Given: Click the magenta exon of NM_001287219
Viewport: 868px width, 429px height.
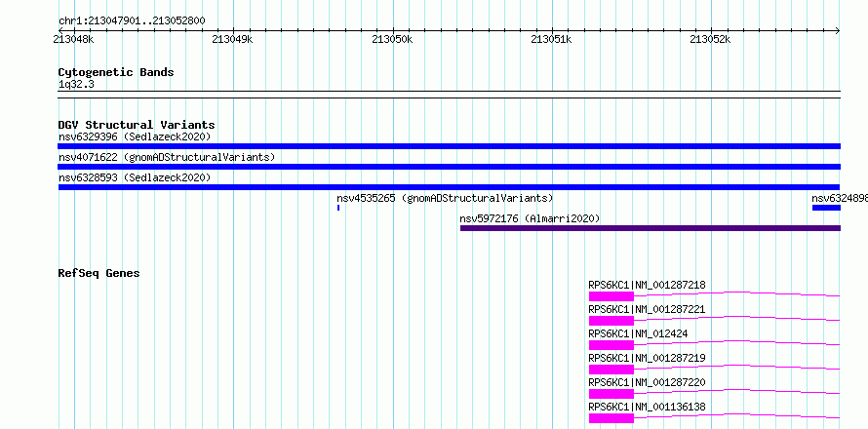Looking at the screenshot, I should pyautogui.click(x=612, y=370).
